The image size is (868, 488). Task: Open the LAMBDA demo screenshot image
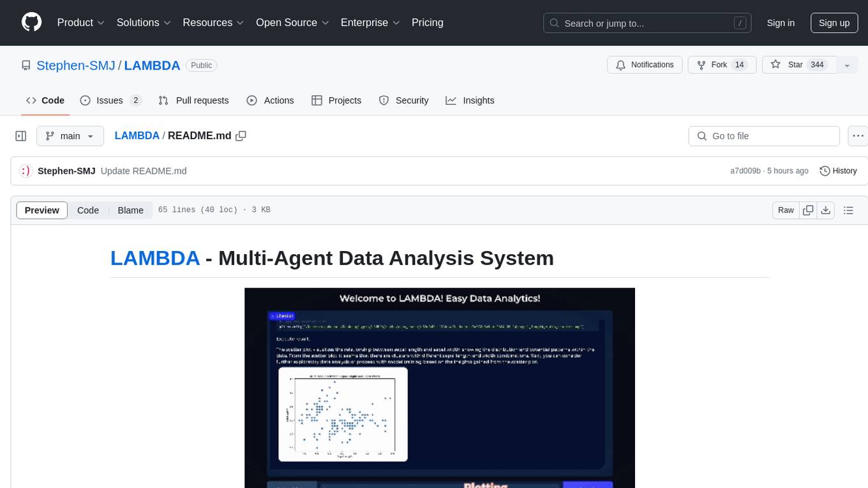(440, 388)
